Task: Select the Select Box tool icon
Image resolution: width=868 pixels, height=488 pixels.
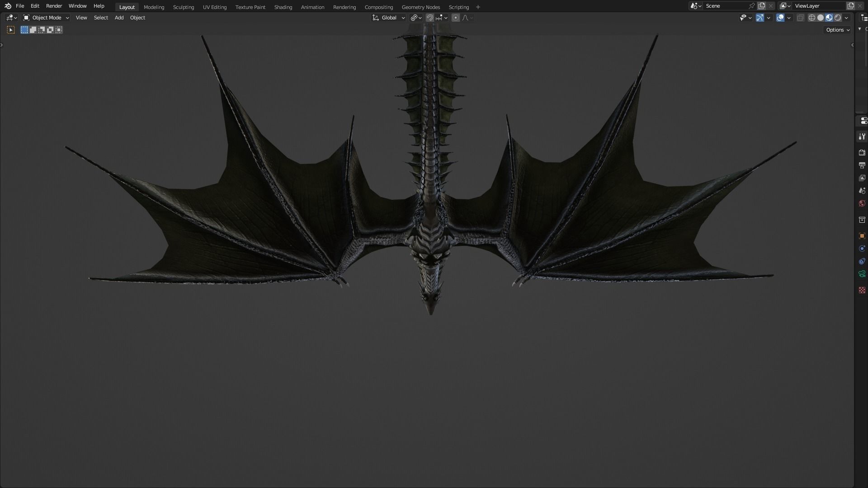Action: 11,30
